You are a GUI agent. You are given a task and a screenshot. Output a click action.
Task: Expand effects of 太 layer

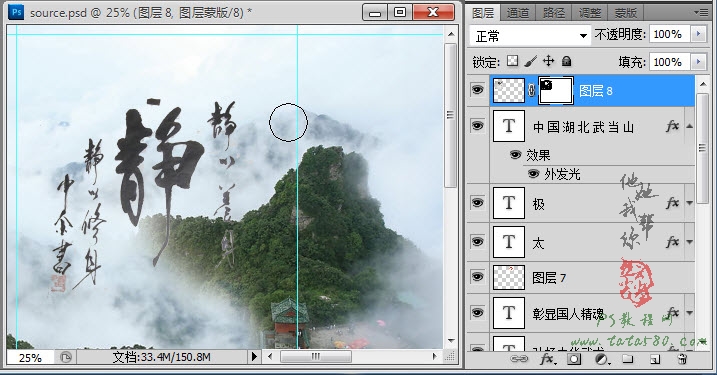pyautogui.click(x=689, y=242)
